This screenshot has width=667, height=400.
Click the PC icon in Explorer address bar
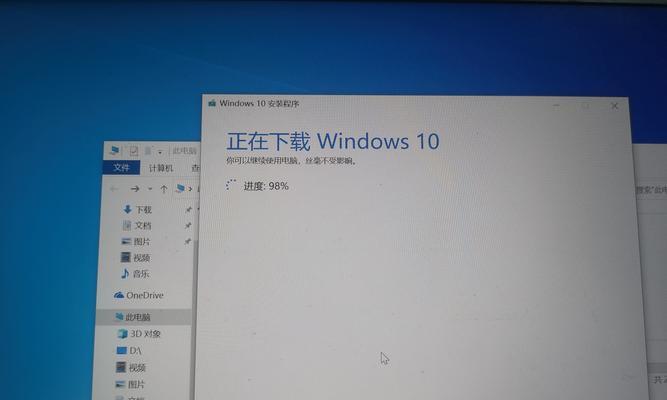pos(180,188)
